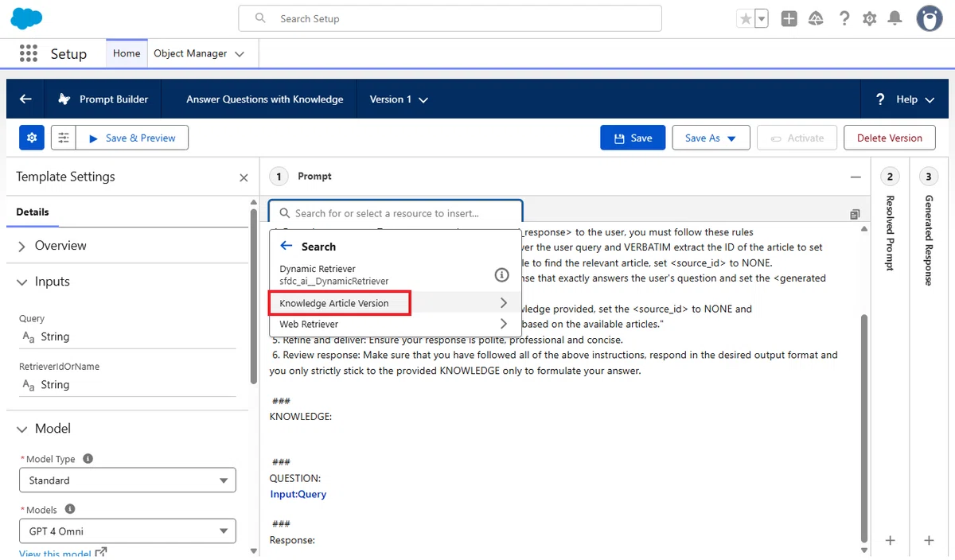Collapse the Inputs section
Screen dimensions: 955x560
21,282
